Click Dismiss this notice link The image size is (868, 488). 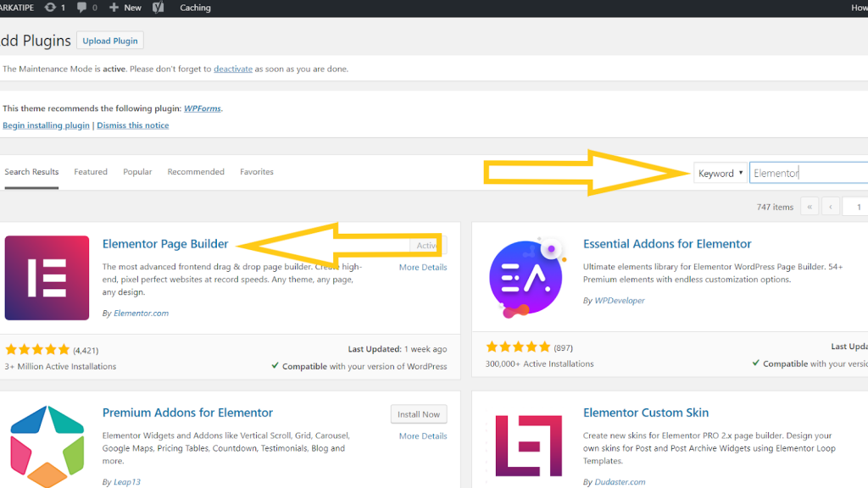[133, 125]
